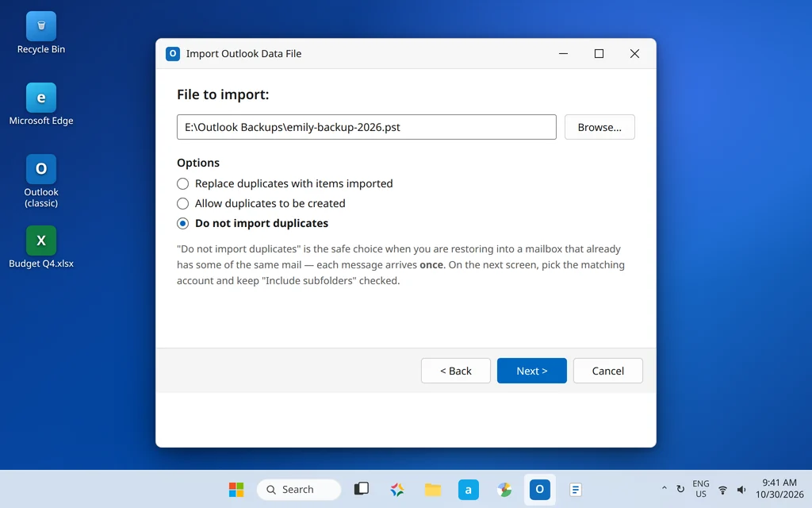This screenshot has height=508, width=812.
Task: Open the blue 'a' app in the taskbar
Action: 468,489
